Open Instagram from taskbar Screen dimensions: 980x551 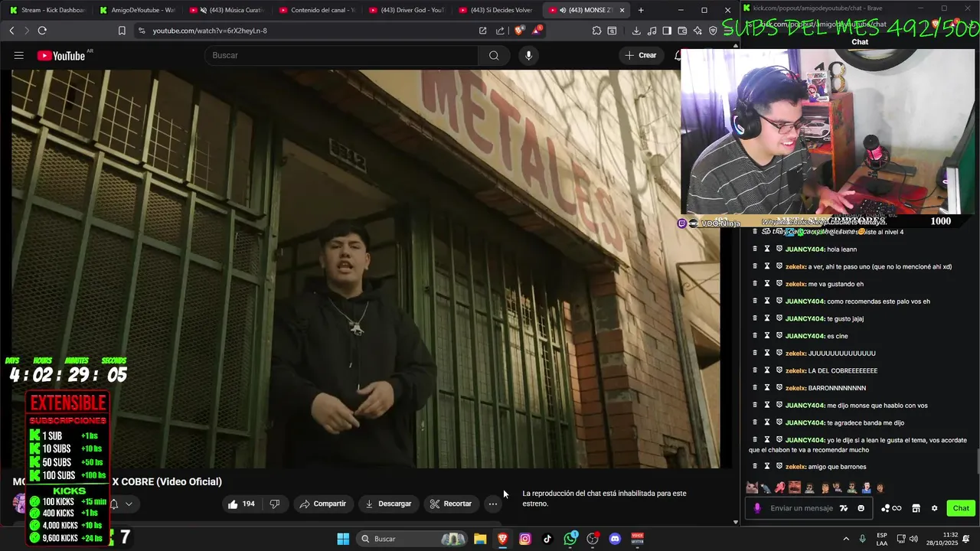click(x=525, y=539)
